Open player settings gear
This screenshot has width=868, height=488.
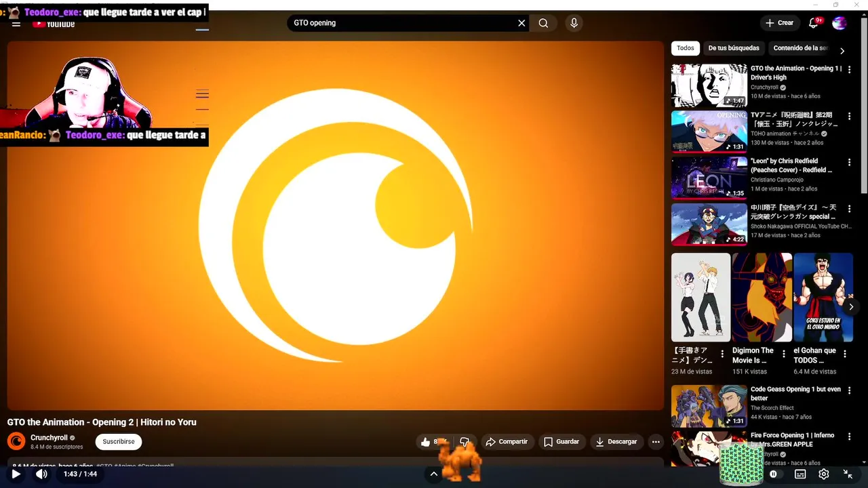click(824, 474)
